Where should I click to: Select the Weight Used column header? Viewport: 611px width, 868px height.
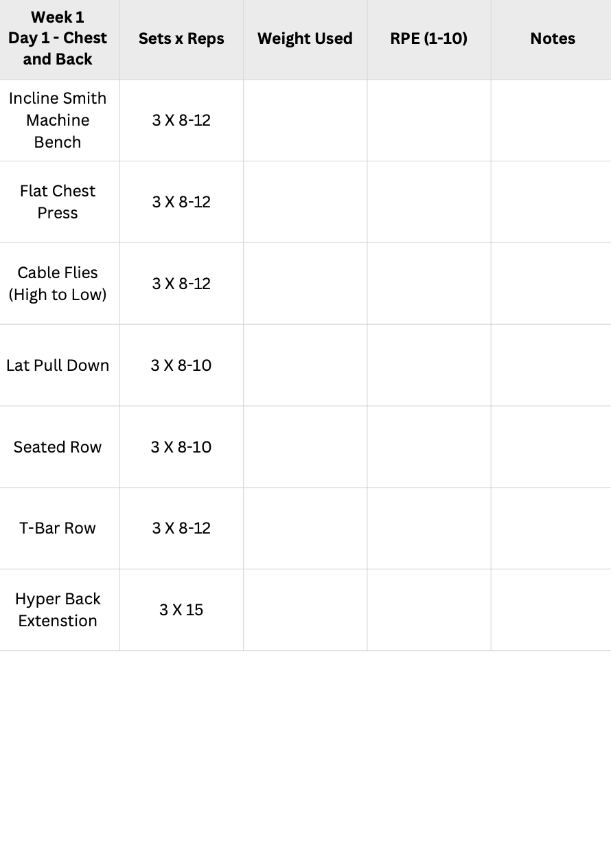click(x=305, y=38)
